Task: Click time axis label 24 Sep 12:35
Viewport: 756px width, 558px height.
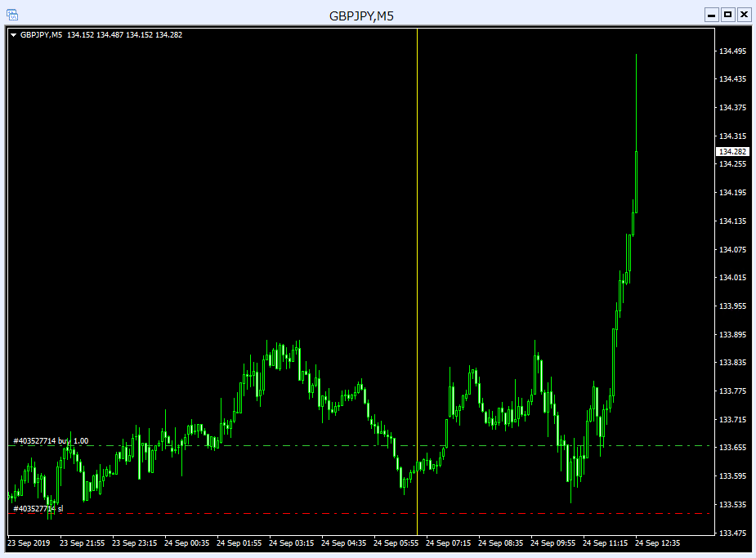Action: pyautogui.click(x=658, y=543)
